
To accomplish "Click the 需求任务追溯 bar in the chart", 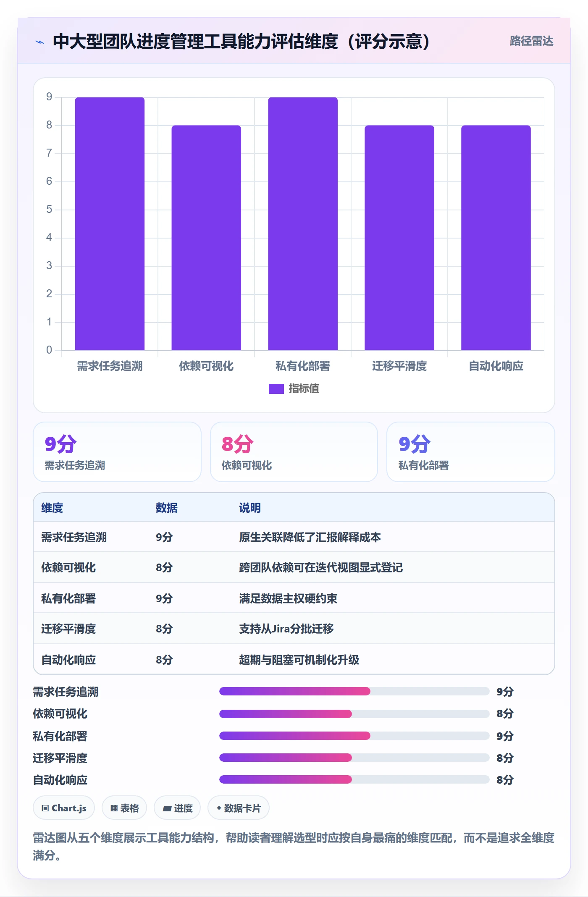I will (110, 224).
